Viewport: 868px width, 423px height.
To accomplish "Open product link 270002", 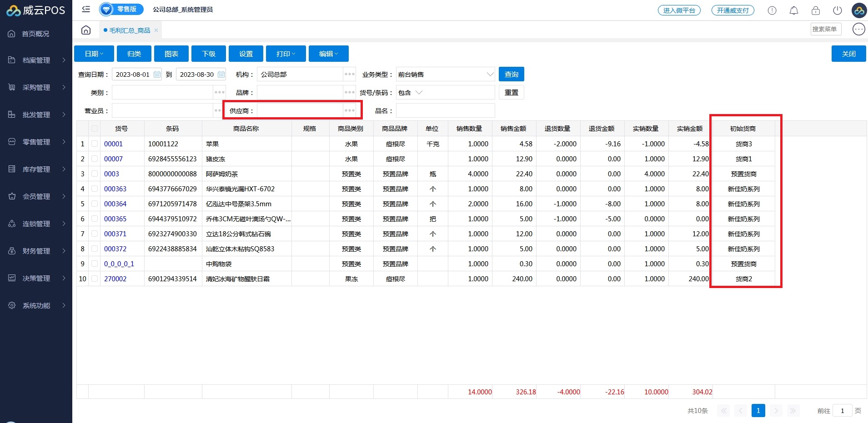I will [x=115, y=279].
